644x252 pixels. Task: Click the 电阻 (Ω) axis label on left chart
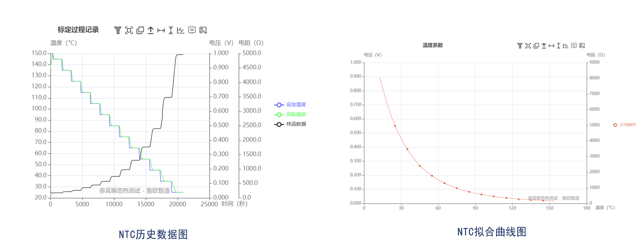251,43
